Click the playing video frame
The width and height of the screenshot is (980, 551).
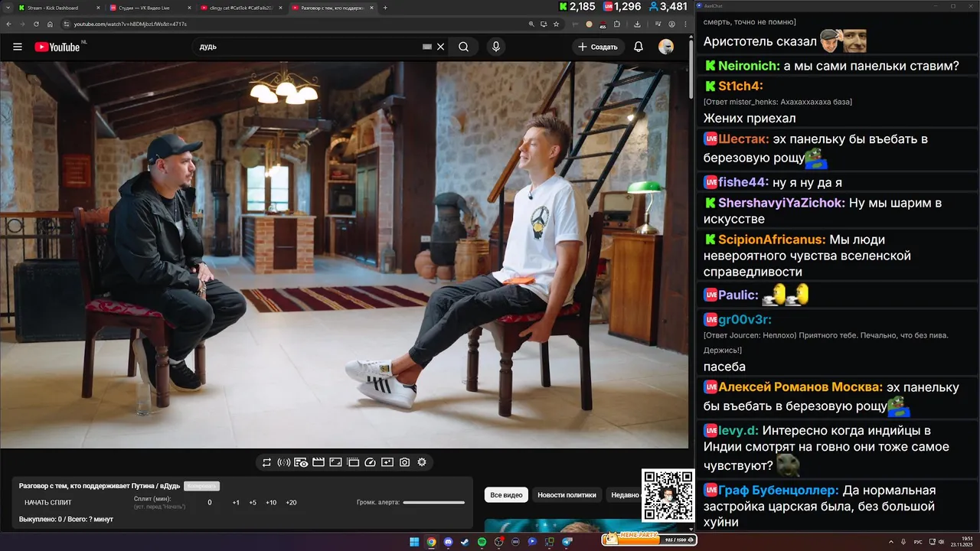point(345,255)
